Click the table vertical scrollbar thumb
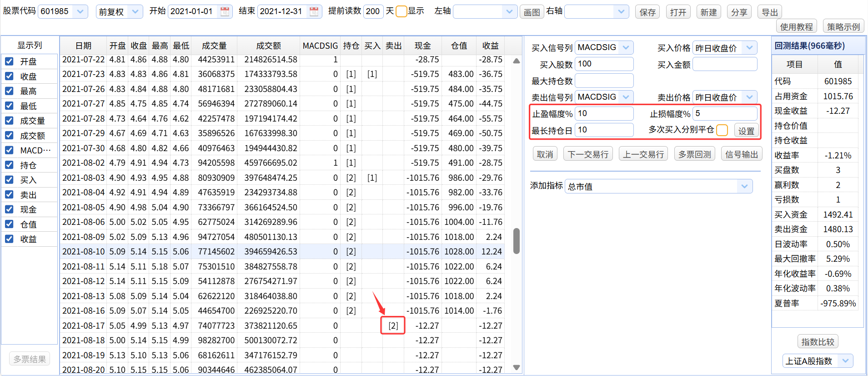Screen dimensions: 868x376 pos(517,241)
